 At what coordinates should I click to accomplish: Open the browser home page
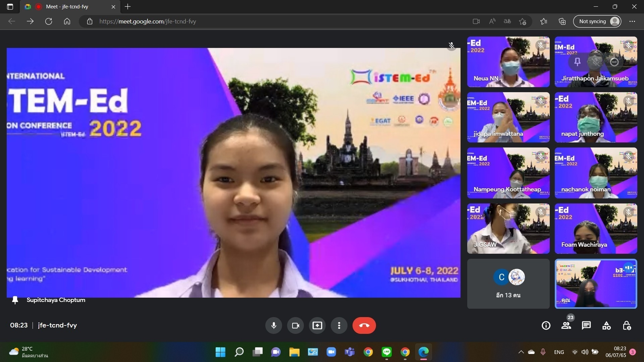click(67, 21)
